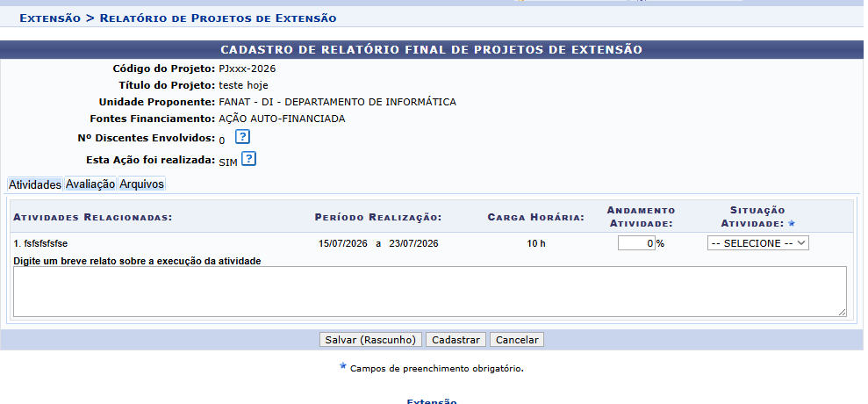Click the 'Carga Horária:' column header
This screenshot has width=868, height=404.
click(536, 217)
